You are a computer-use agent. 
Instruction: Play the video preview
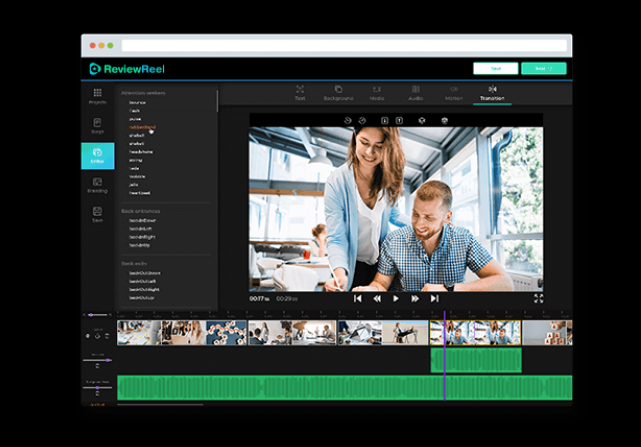[396, 298]
